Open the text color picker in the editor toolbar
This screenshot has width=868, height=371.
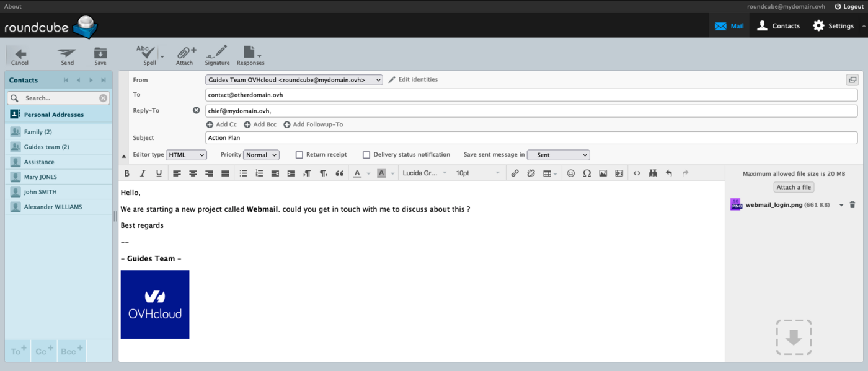[x=357, y=173]
